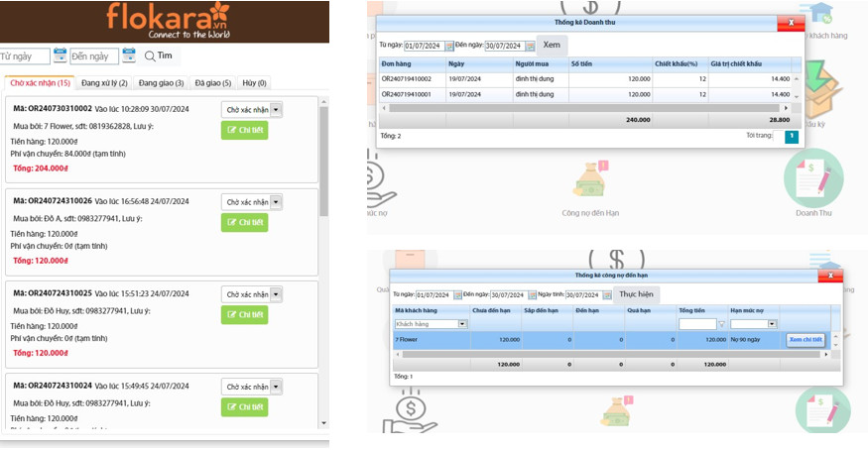Sort by 'Chưa đến hạn' column header
868x450 pixels.
pos(496,310)
